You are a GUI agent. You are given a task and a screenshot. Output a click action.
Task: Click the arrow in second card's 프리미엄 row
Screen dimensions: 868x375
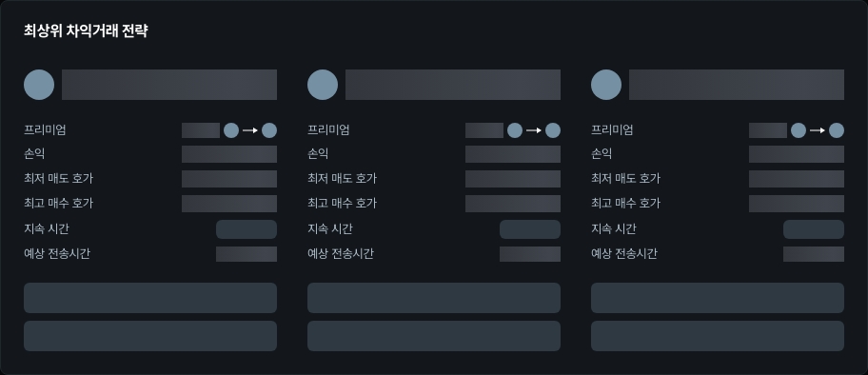[x=534, y=130]
